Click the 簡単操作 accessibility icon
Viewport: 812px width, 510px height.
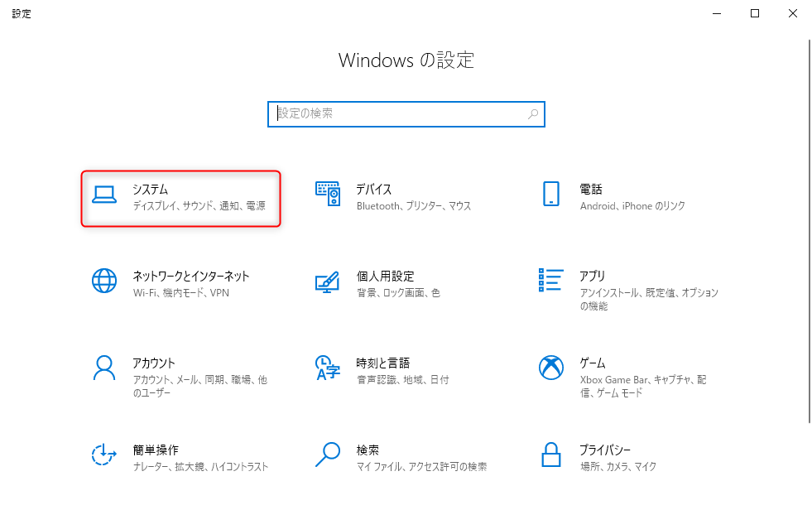[103, 455]
